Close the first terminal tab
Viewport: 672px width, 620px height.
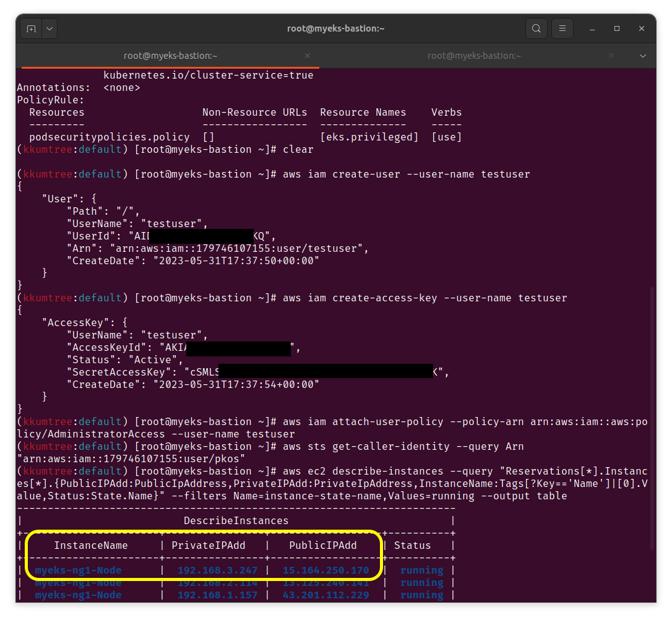pyautogui.click(x=308, y=56)
